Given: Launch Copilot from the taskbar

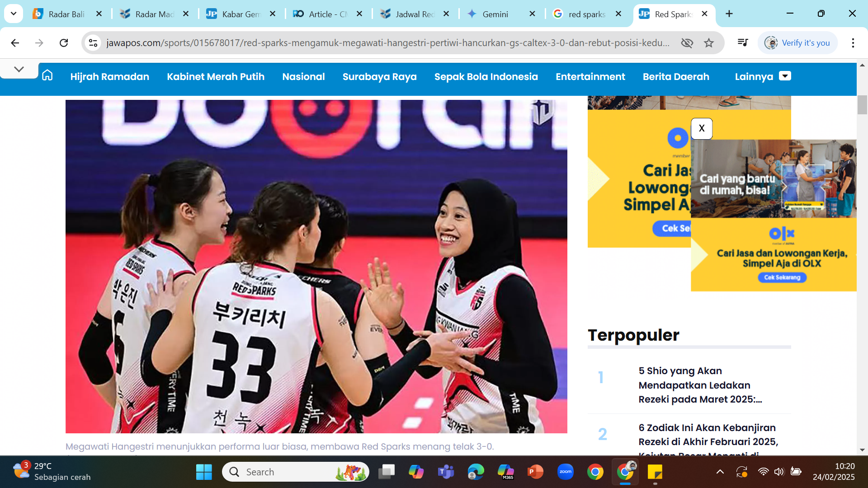Looking at the screenshot, I should [x=416, y=472].
